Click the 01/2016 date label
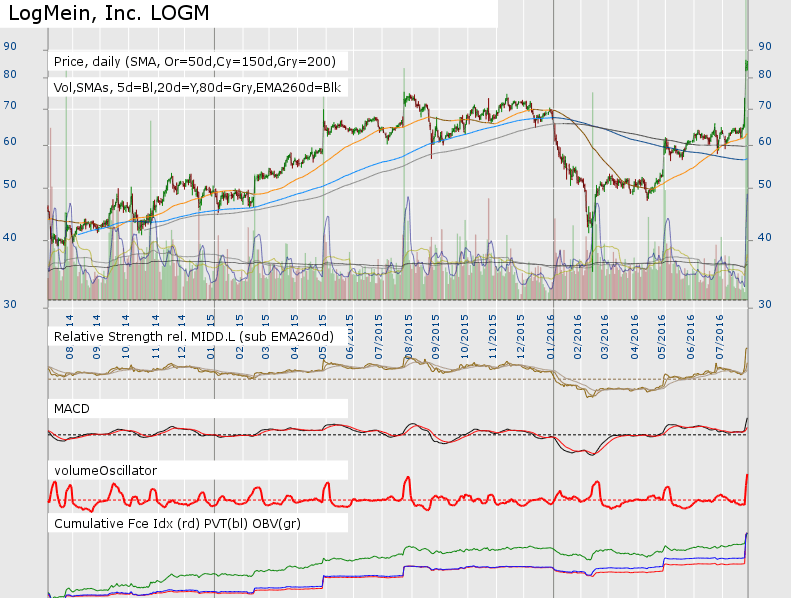The width and height of the screenshot is (791, 598). click(x=550, y=337)
